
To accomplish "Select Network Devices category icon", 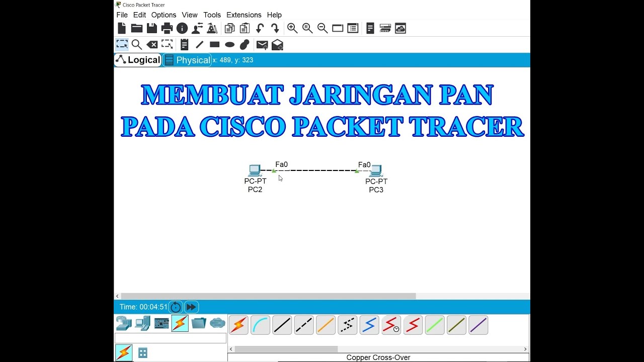I will point(124,323).
